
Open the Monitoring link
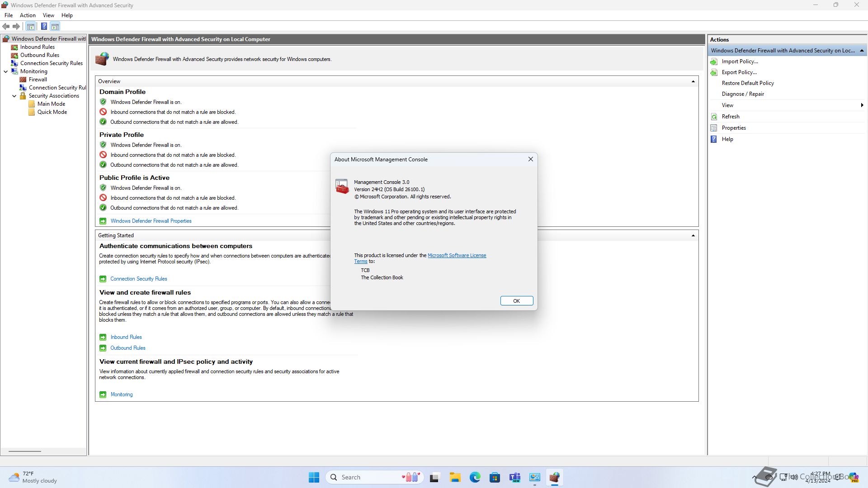(122, 394)
